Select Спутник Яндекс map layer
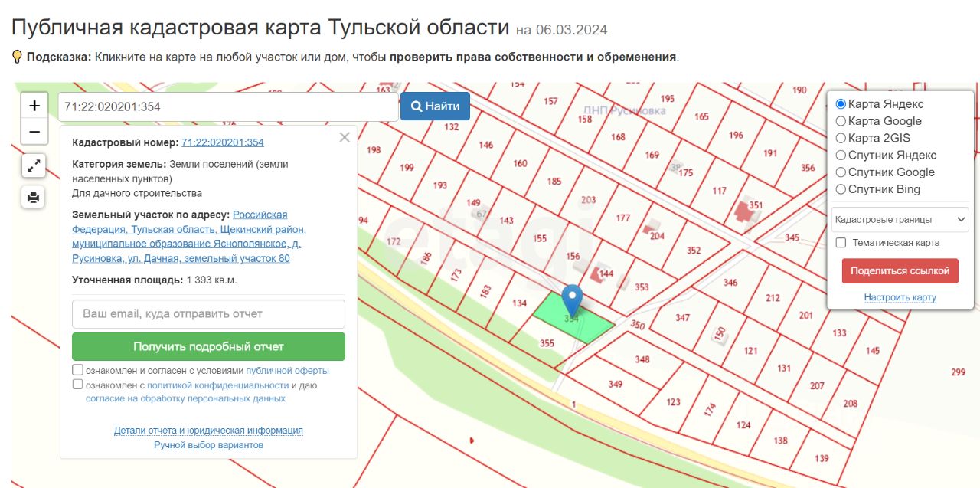The height and width of the screenshot is (488, 980). pyautogui.click(x=841, y=155)
